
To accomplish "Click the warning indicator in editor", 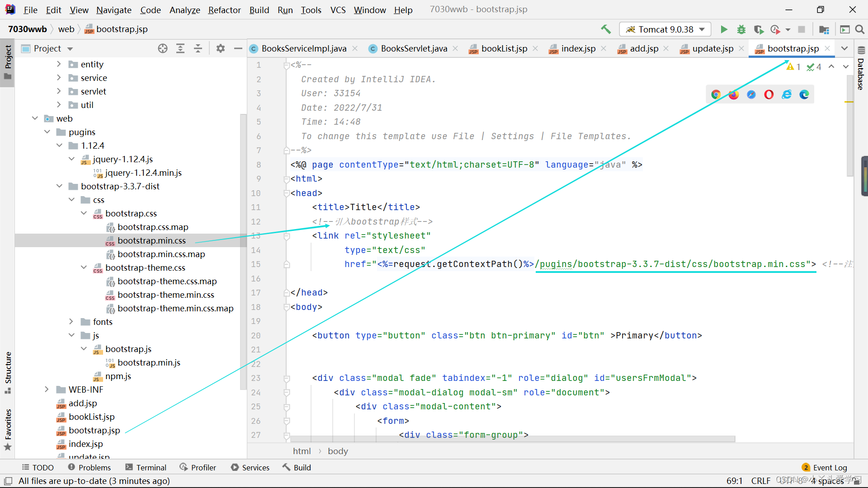I will (793, 67).
